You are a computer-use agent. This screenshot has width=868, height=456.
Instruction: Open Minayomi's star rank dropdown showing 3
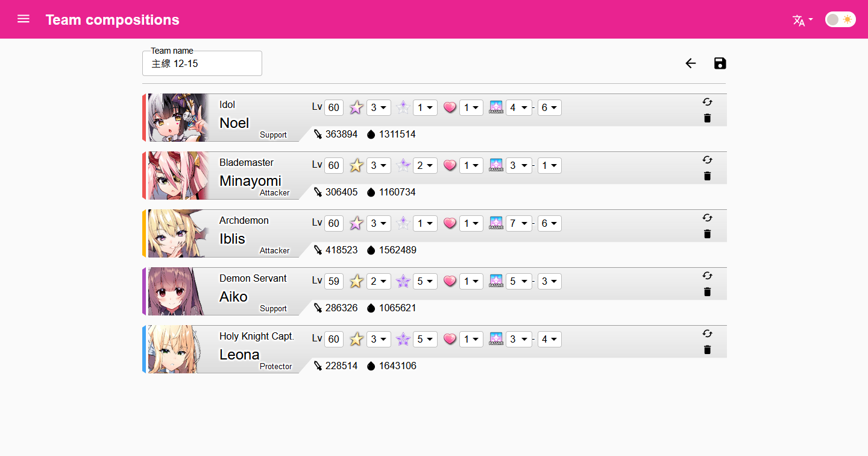(379, 165)
